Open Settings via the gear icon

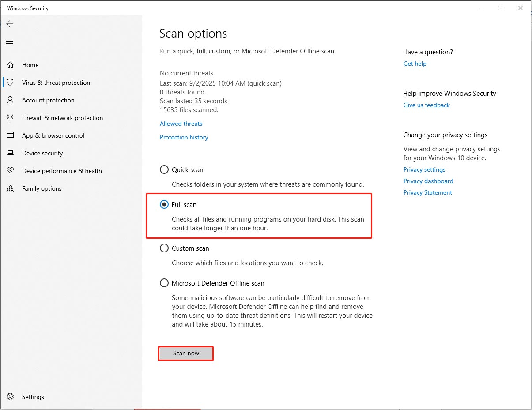10,396
